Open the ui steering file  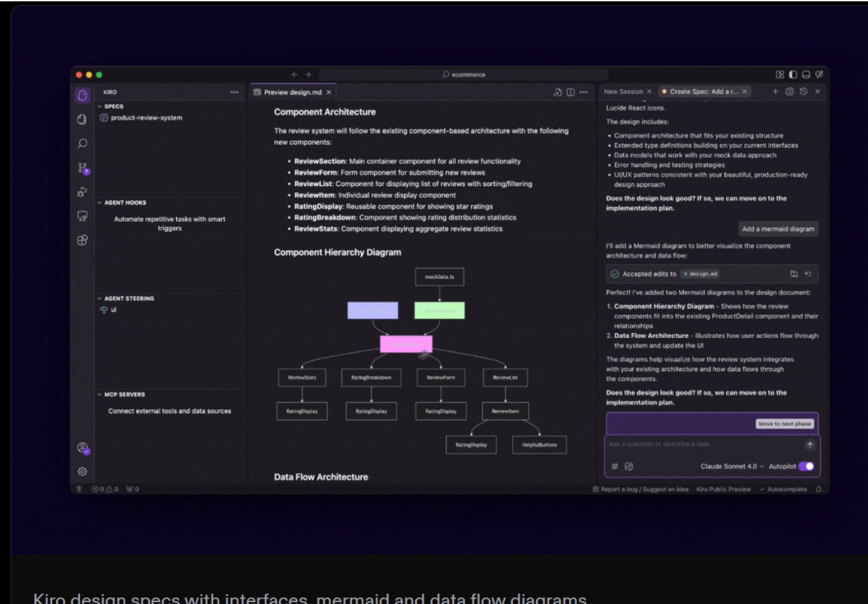click(x=108, y=310)
